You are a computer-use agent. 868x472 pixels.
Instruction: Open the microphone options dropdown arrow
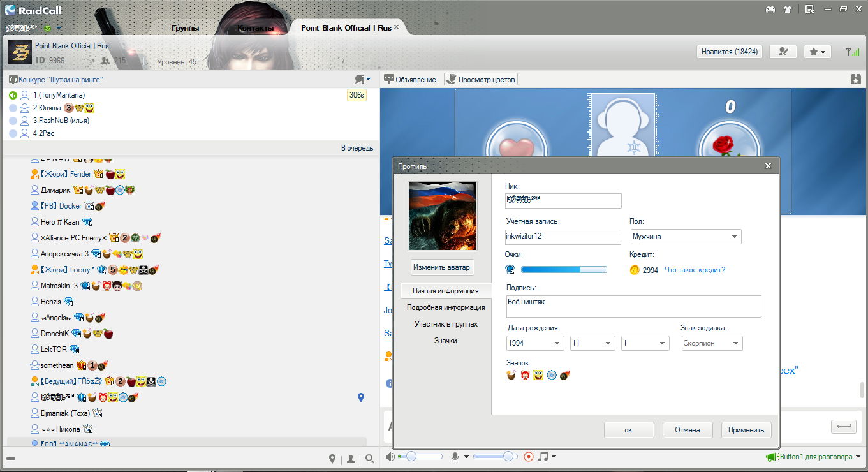click(x=467, y=457)
